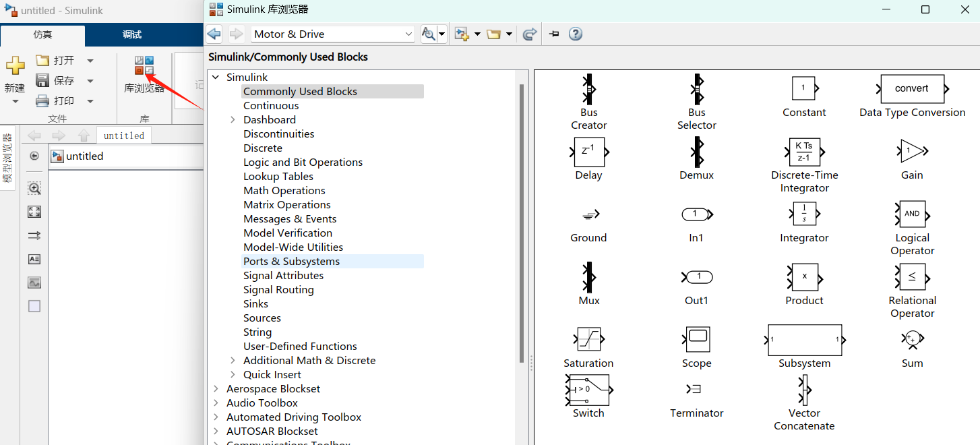Open the new model dropdown arrow
The width and height of the screenshot is (980, 445).
pyautogui.click(x=477, y=34)
